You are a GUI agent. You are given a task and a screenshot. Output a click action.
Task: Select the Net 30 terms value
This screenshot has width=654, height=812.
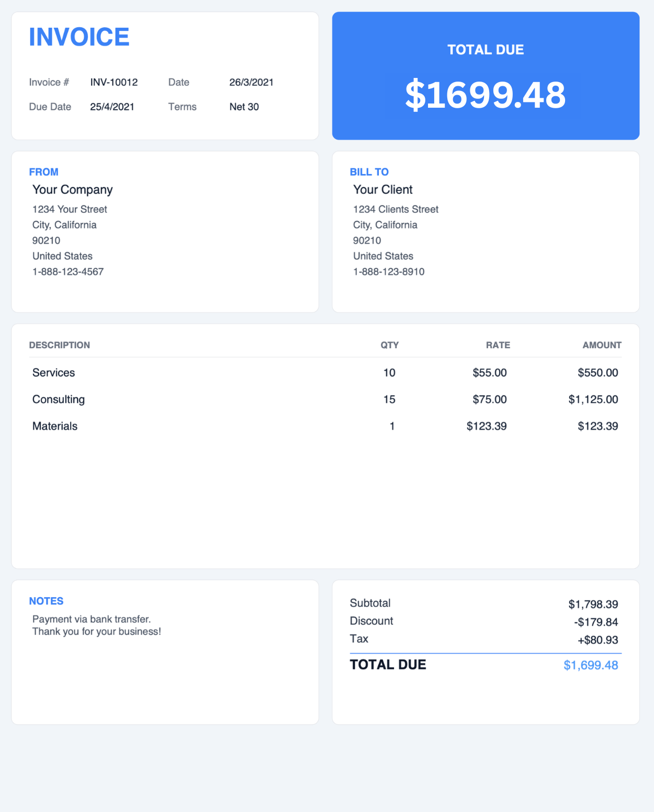click(x=244, y=107)
